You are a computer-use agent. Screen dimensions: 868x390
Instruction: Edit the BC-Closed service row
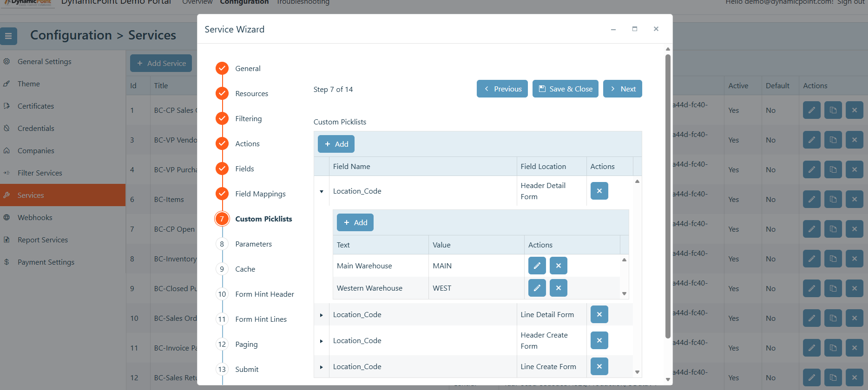811,288
